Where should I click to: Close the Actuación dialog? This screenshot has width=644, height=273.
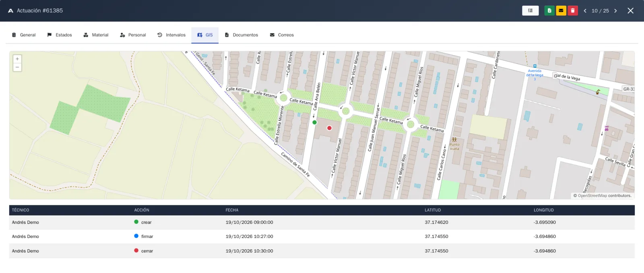[631, 11]
